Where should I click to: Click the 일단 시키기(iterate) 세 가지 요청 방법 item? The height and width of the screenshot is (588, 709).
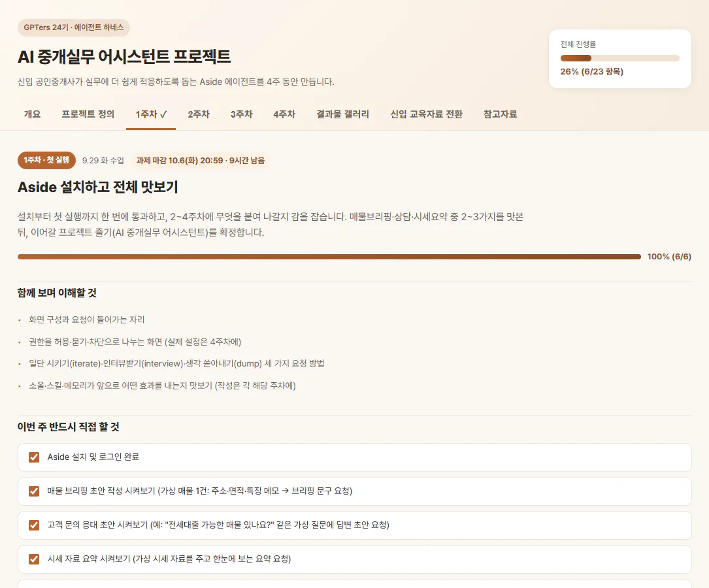[x=177, y=363]
